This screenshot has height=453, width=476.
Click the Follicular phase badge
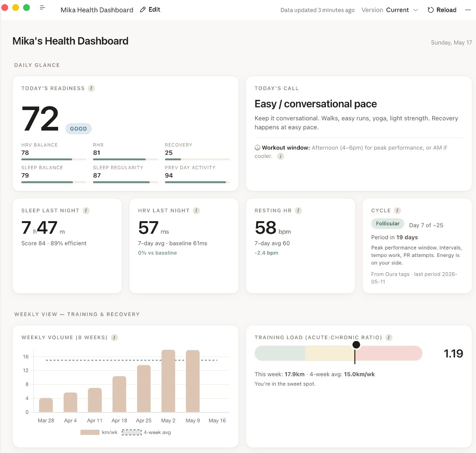click(x=388, y=223)
